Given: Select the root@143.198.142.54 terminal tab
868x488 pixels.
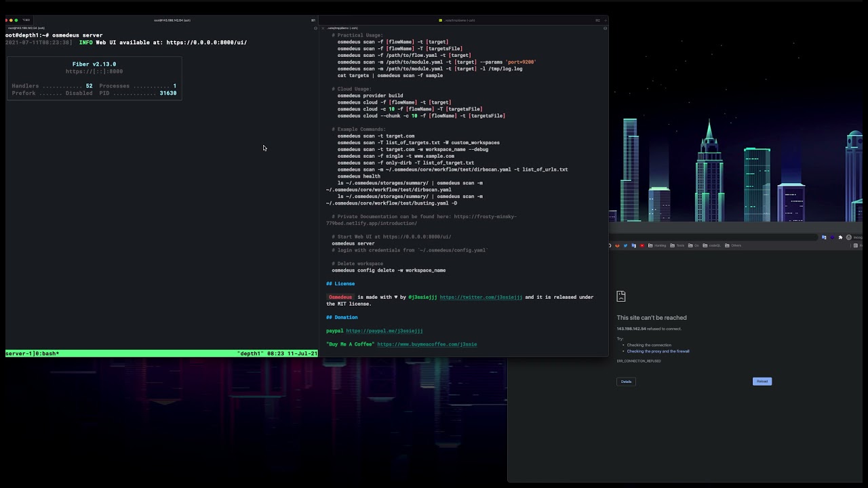Looking at the screenshot, I should [172, 20].
